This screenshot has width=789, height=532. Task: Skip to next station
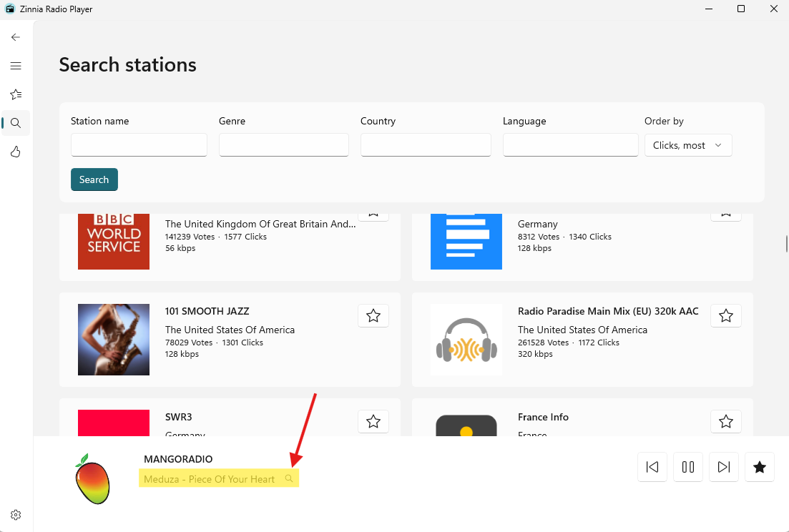[x=724, y=467]
